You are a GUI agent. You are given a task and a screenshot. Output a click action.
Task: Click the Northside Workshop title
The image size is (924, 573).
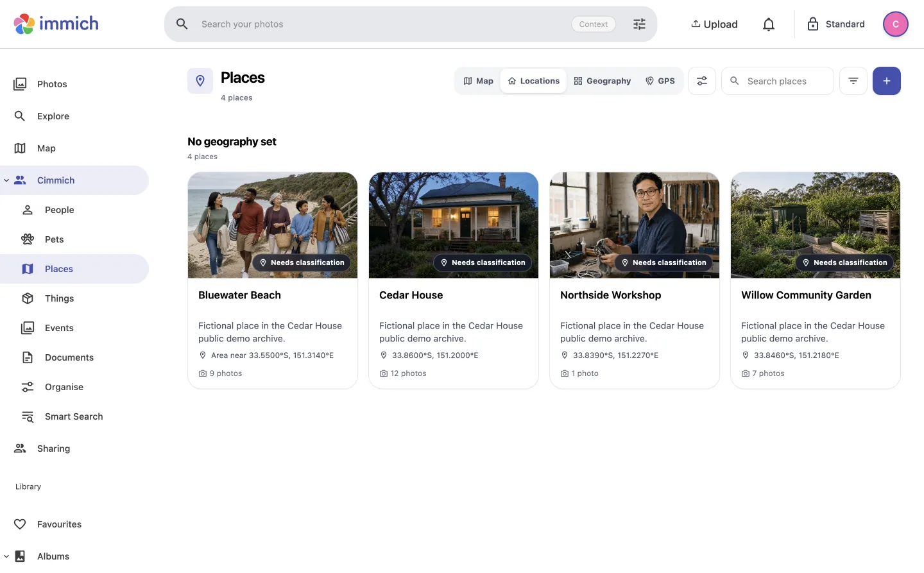(610, 295)
